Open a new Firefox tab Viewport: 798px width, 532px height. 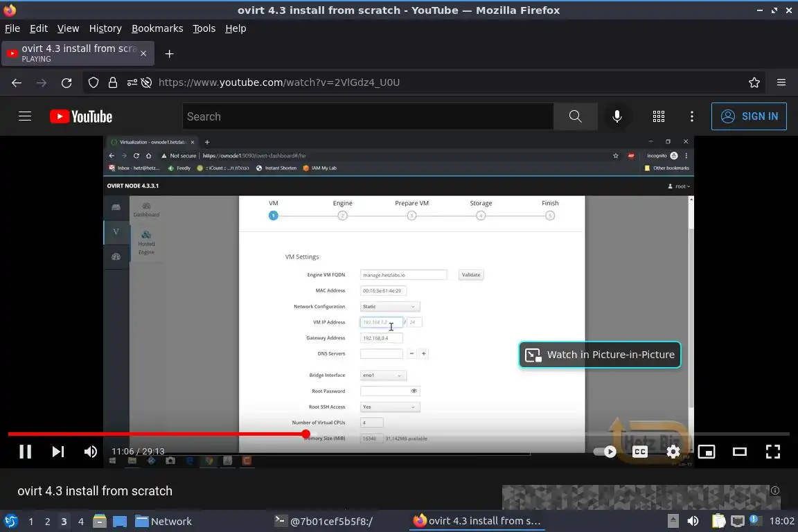[170, 53]
